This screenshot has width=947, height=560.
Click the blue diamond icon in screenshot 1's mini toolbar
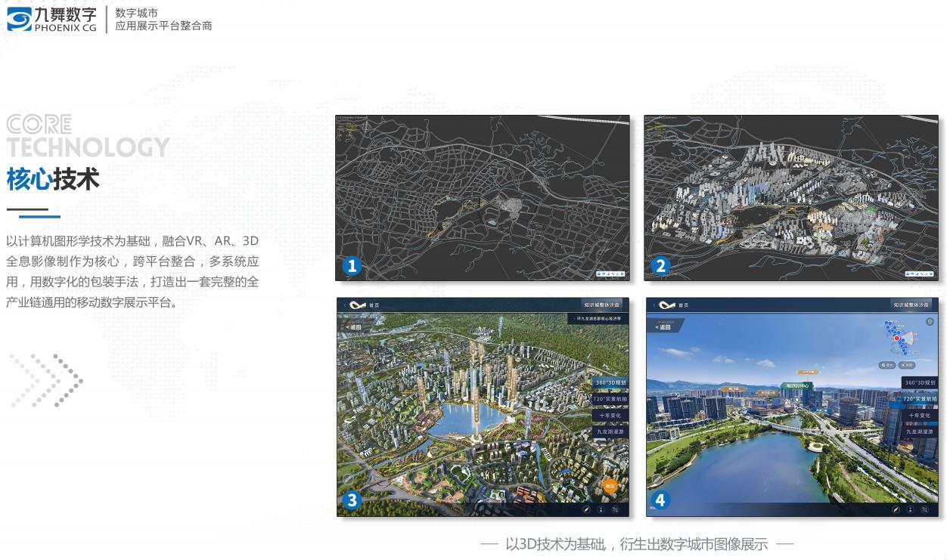tap(604, 274)
